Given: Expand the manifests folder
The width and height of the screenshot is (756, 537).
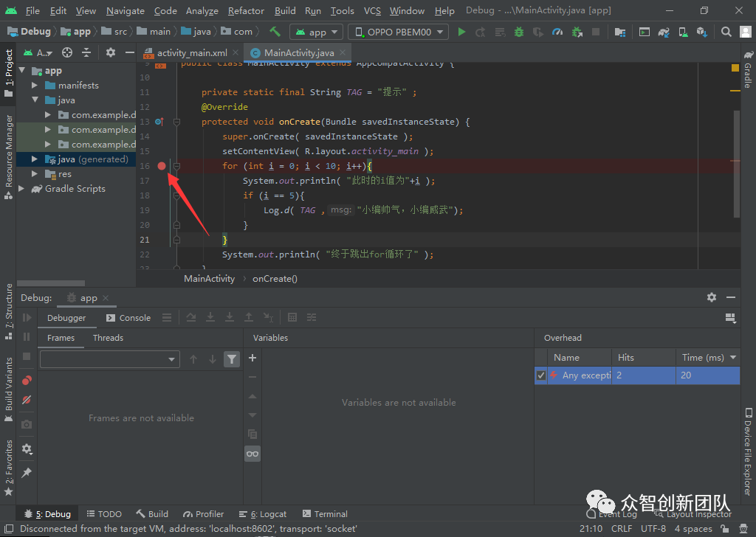Looking at the screenshot, I should [x=35, y=86].
